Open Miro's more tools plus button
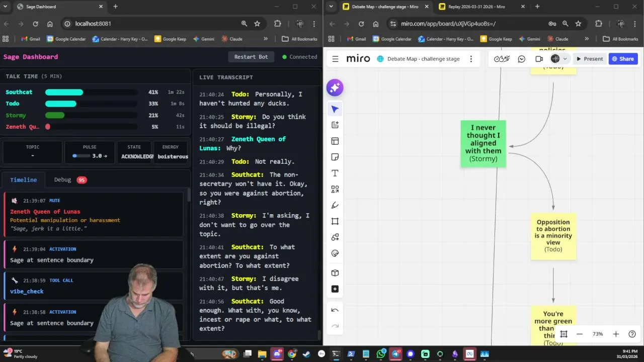 click(x=335, y=289)
